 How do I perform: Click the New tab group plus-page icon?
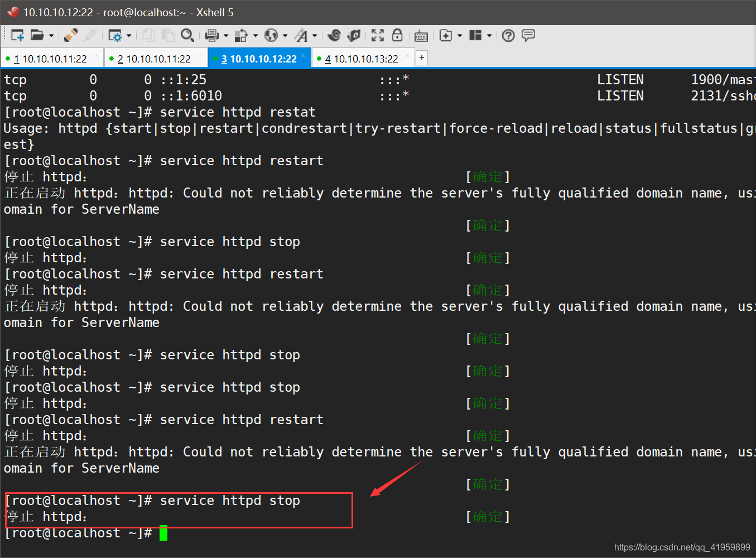pos(446,36)
